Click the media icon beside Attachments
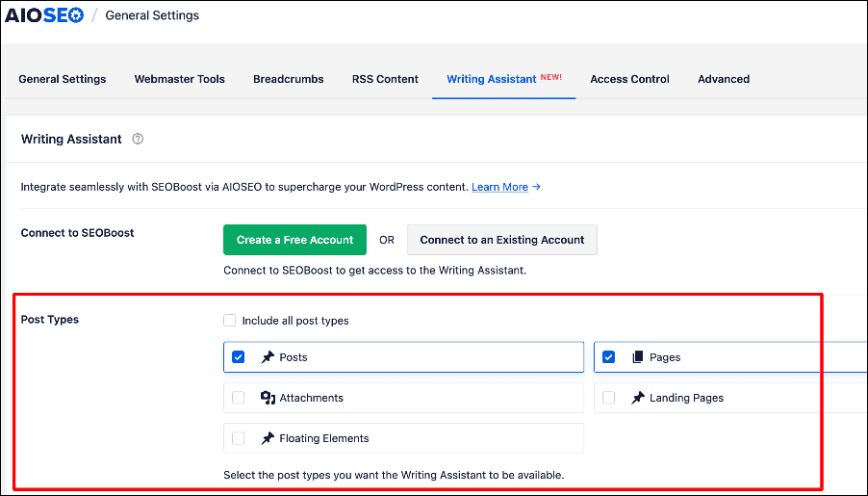Viewport: 868px width, 496px height. 268,398
